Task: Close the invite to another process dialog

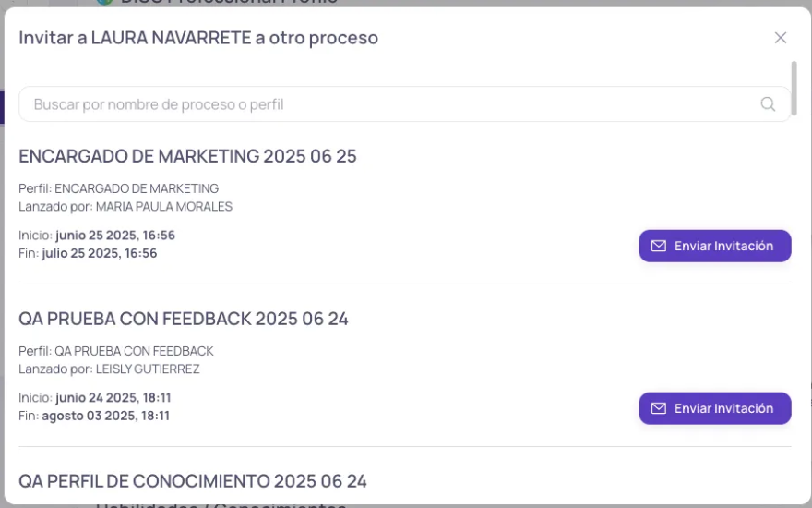Action: click(x=781, y=38)
